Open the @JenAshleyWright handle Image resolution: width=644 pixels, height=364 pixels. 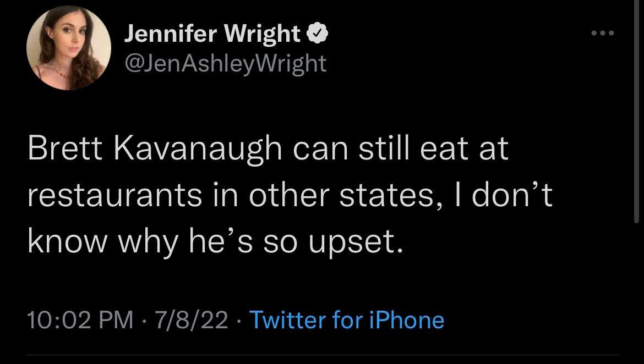click(x=226, y=64)
